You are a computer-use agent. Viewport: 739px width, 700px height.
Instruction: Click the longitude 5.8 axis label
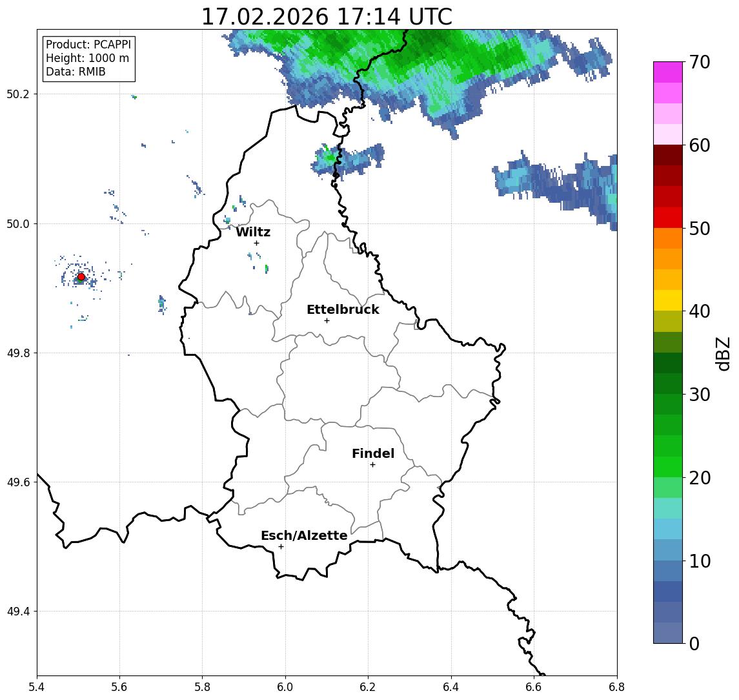202,687
